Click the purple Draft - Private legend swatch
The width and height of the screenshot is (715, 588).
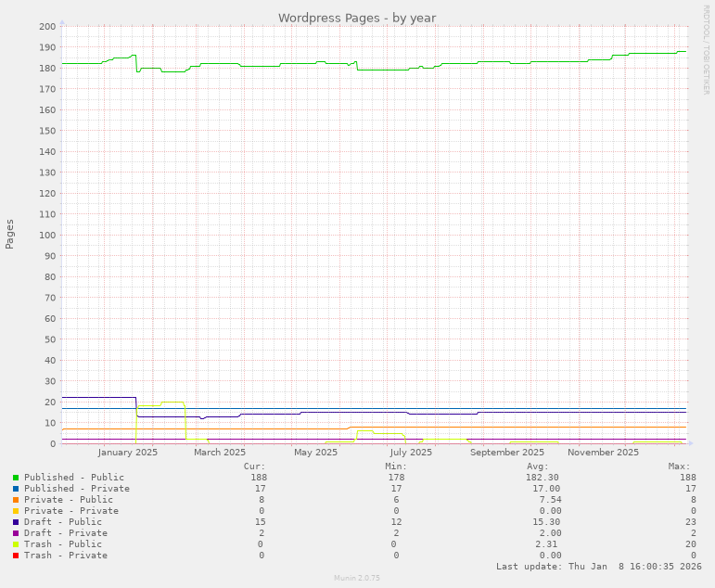click(x=16, y=533)
